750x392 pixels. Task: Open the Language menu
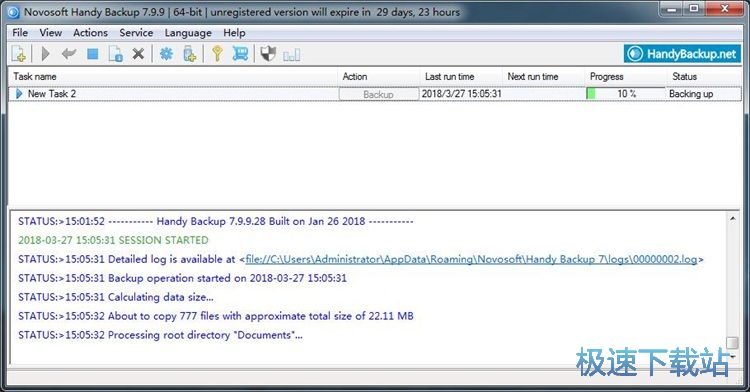(188, 33)
